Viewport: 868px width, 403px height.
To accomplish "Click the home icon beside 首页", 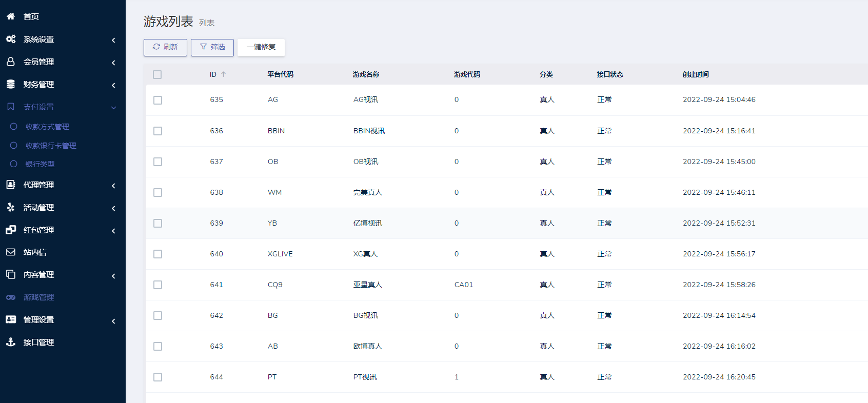I will tap(10, 16).
